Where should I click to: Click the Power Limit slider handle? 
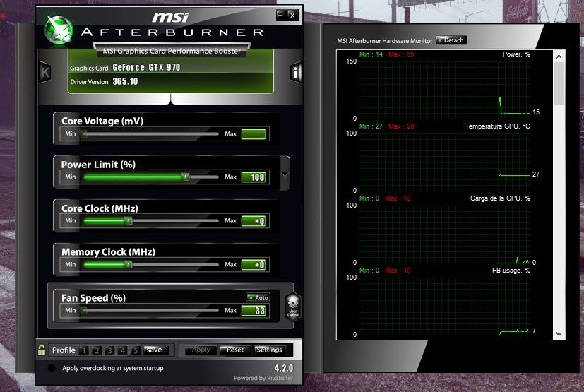pos(185,177)
